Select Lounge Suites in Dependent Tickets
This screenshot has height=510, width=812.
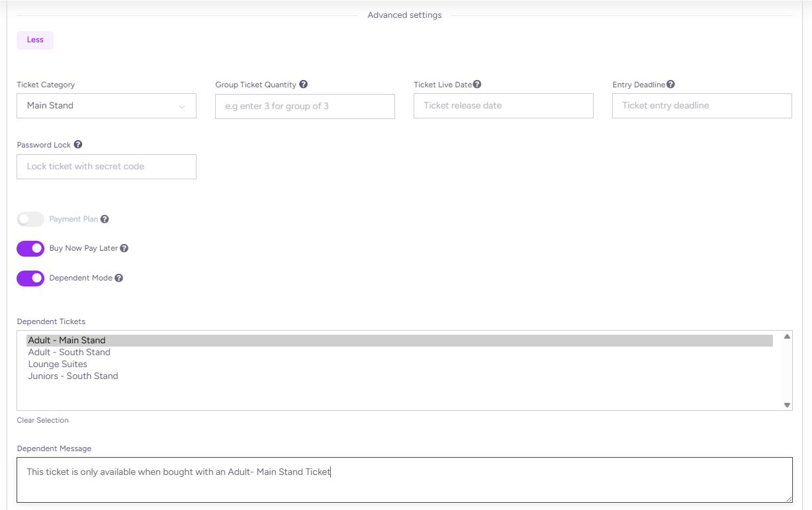tap(58, 364)
